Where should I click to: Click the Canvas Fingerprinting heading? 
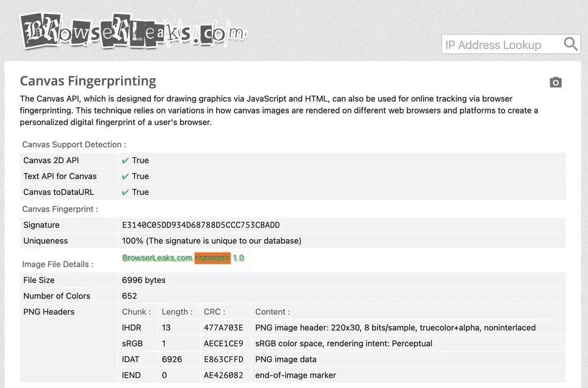tap(88, 80)
